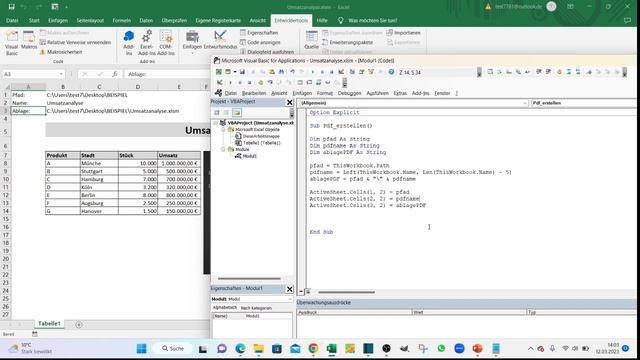This screenshot has height=360, width=640.
Task: Collapse Microsoft Excel Objekte folder
Action: click(x=223, y=129)
